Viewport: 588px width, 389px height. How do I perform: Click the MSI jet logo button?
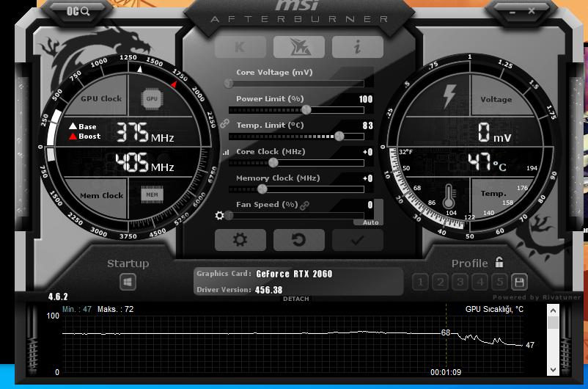(x=299, y=47)
